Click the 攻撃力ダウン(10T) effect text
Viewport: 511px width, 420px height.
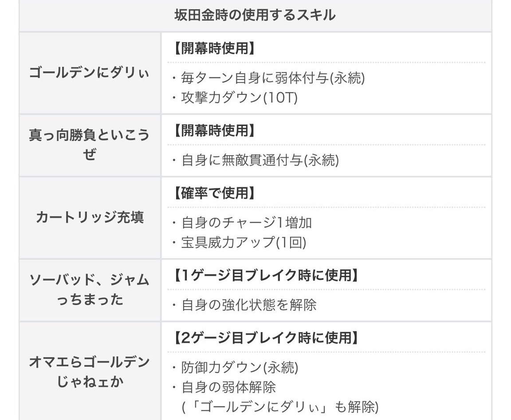tap(235, 98)
